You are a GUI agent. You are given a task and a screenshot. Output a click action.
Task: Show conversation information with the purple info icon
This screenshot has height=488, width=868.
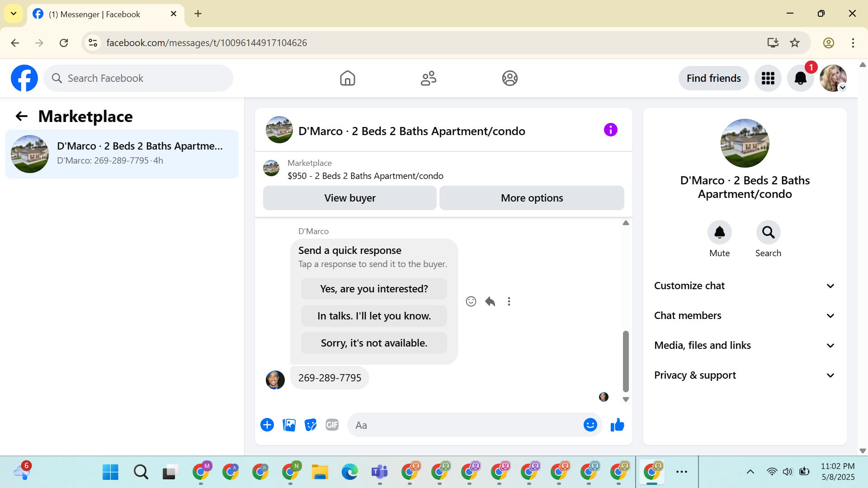tap(610, 130)
